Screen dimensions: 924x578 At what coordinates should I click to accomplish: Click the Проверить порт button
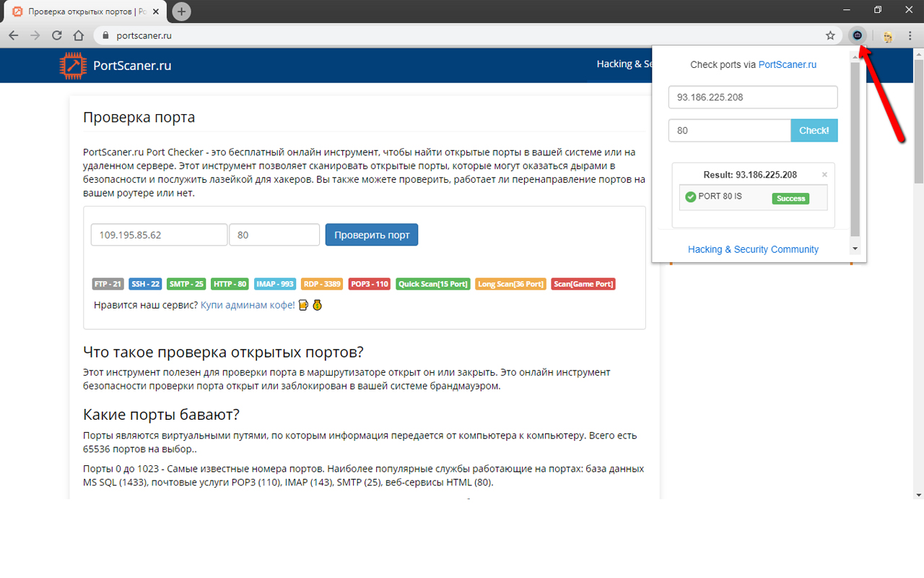click(x=372, y=235)
